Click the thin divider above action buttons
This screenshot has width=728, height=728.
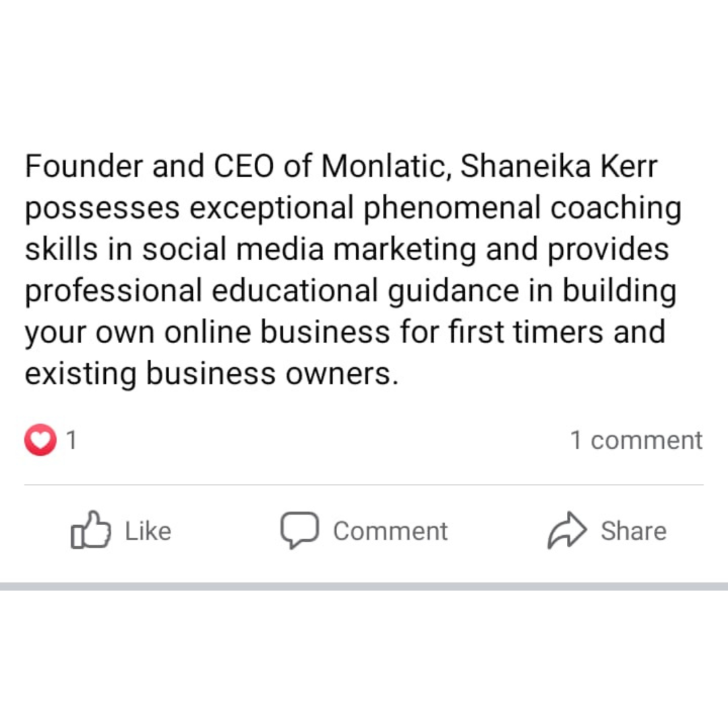364,485
